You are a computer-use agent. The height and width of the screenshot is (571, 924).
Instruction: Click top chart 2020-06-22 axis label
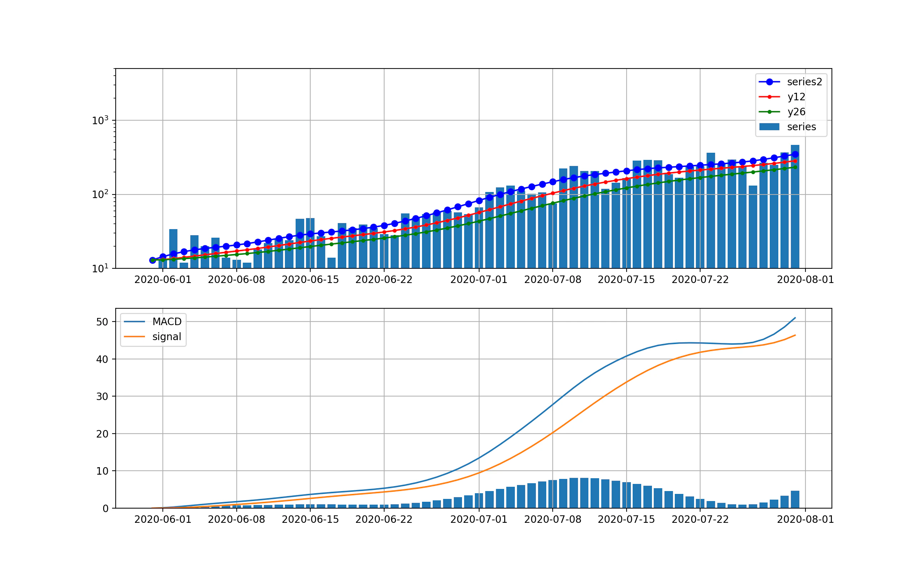pos(384,279)
